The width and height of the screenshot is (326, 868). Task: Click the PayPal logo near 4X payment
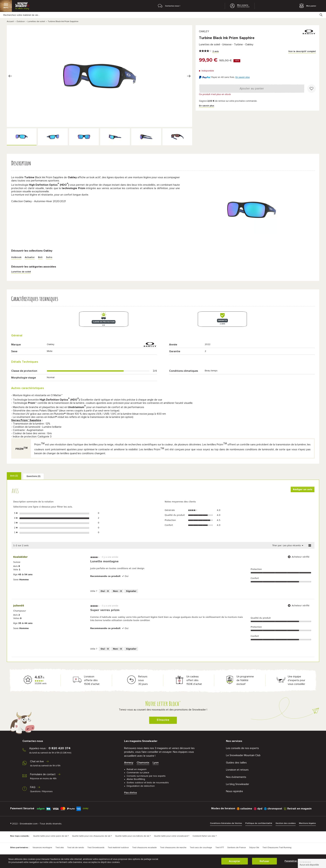[205, 77]
